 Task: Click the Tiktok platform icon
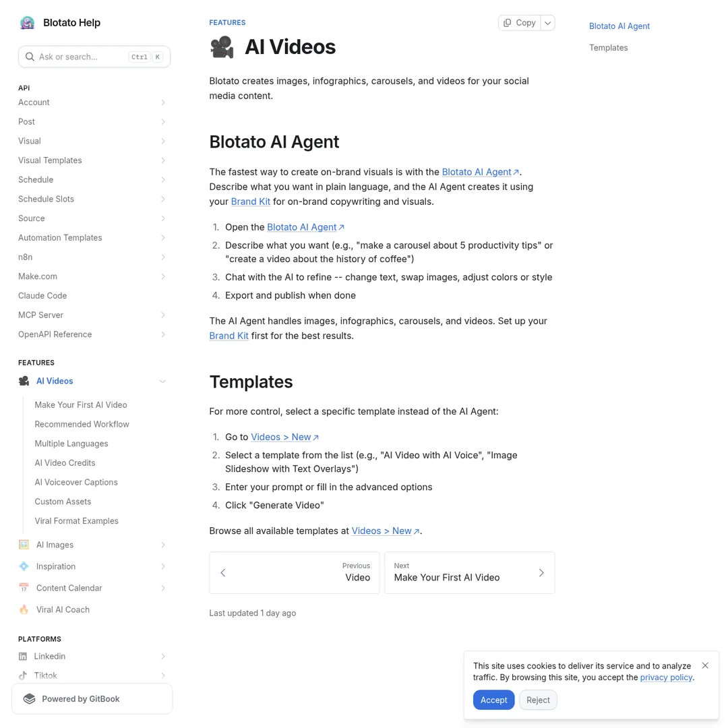[x=24, y=675]
